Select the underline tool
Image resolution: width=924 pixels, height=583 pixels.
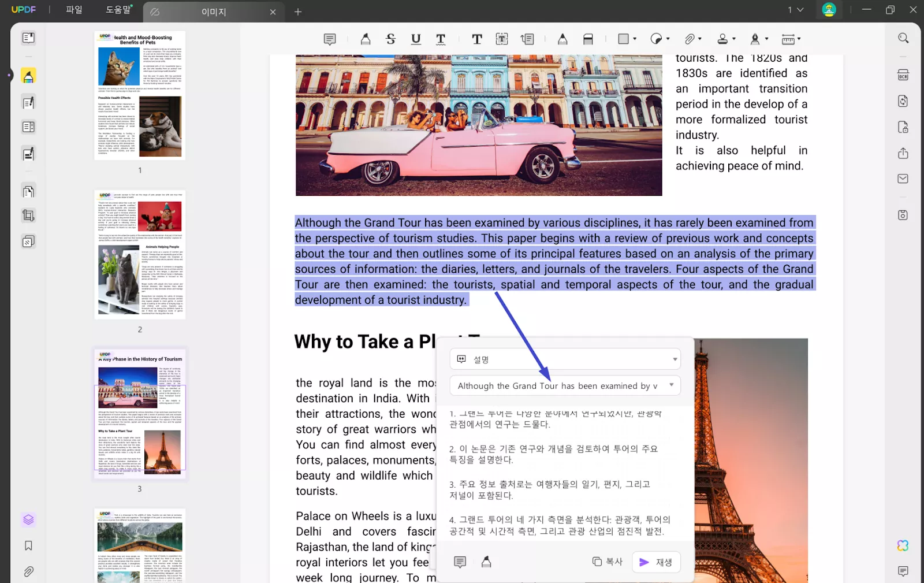pyautogui.click(x=416, y=39)
